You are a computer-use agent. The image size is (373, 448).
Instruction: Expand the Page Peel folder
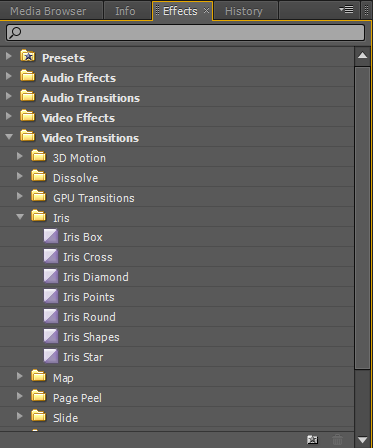tap(20, 396)
